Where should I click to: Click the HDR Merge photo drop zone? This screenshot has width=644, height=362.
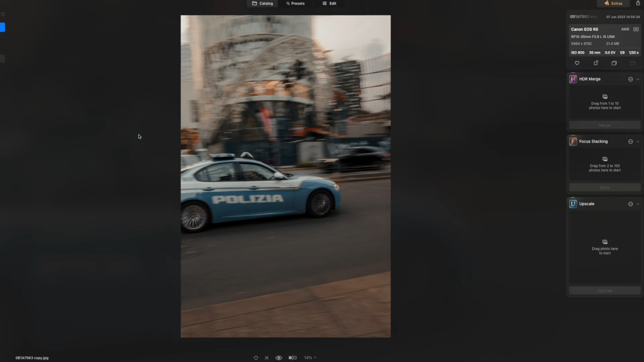605,103
